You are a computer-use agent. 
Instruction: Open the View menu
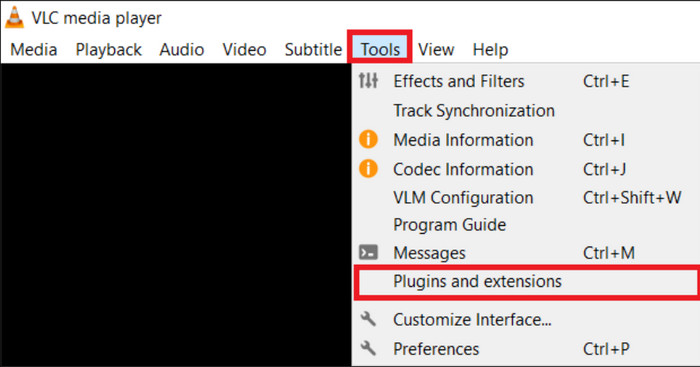[436, 50]
